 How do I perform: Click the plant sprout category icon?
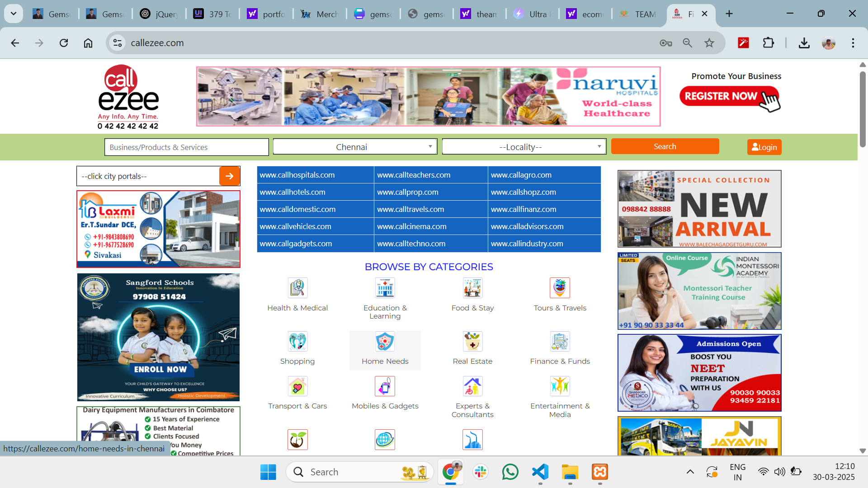pos(297,439)
